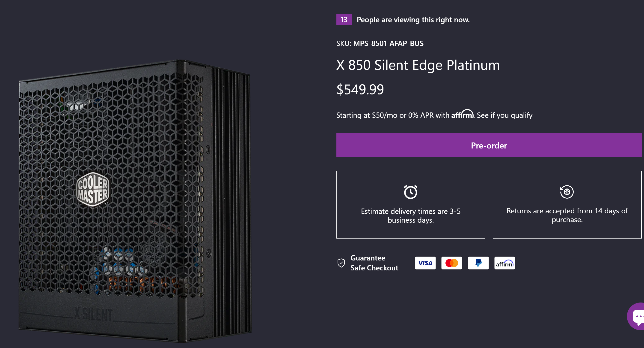Open the chat bubble widget
The width and height of the screenshot is (644, 348).
(x=637, y=316)
